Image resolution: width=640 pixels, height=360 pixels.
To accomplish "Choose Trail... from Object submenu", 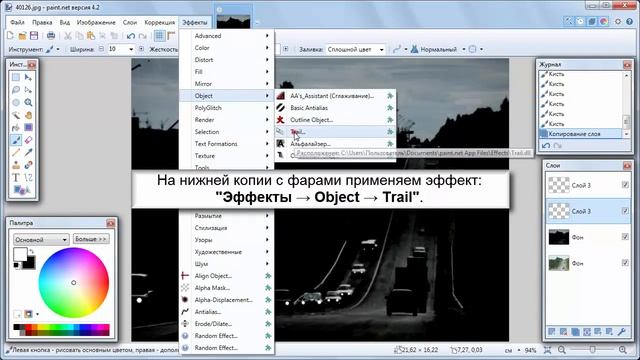I will pos(335,132).
